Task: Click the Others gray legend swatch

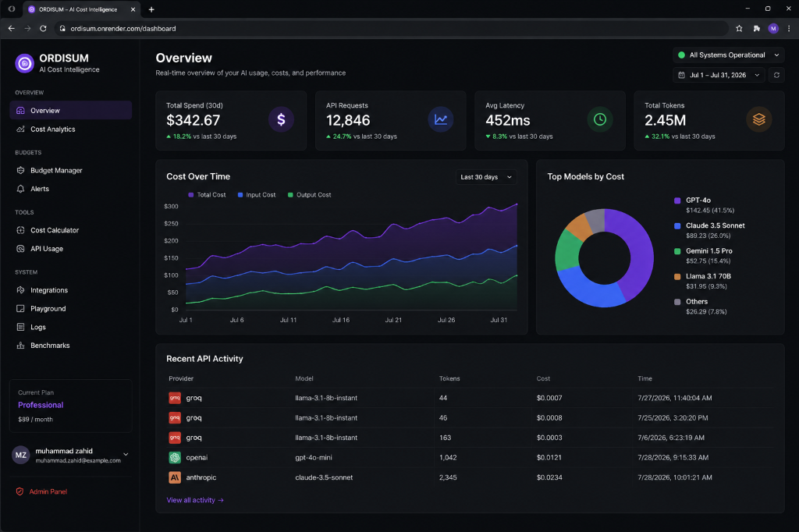Action: [677, 302]
